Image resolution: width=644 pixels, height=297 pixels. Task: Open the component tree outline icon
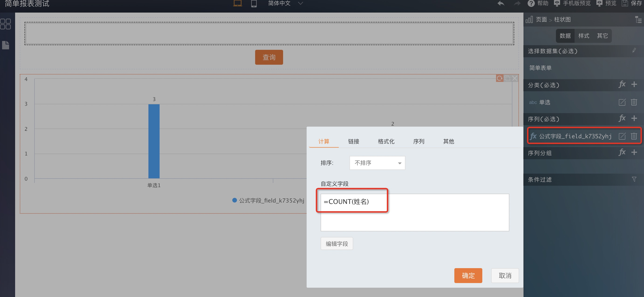pyautogui.click(x=638, y=20)
